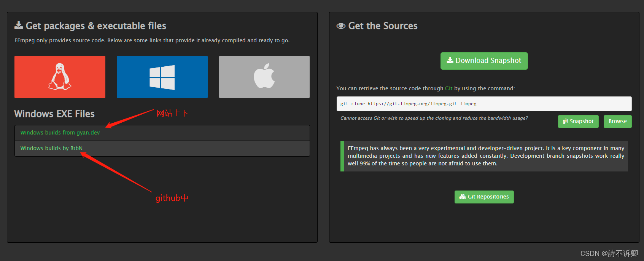The image size is (644, 261).
Task: Open Windows builds from gyan.dev link
Action: click(60, 133)
